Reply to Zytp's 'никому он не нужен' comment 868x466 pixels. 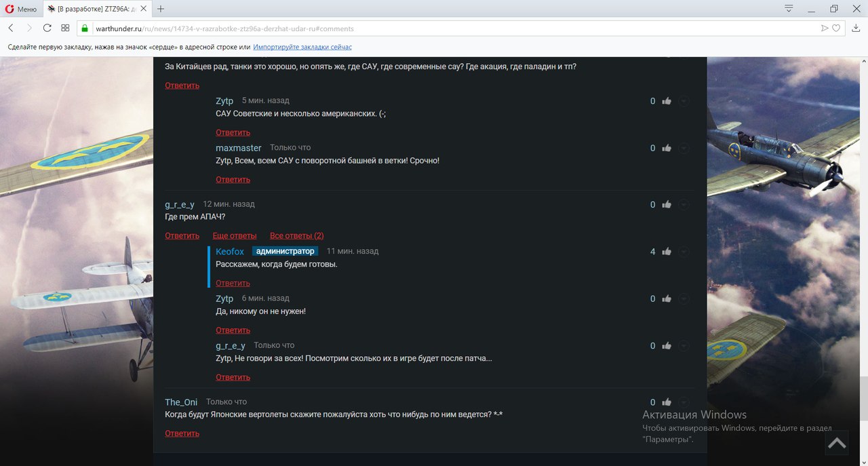pos(233,330)
